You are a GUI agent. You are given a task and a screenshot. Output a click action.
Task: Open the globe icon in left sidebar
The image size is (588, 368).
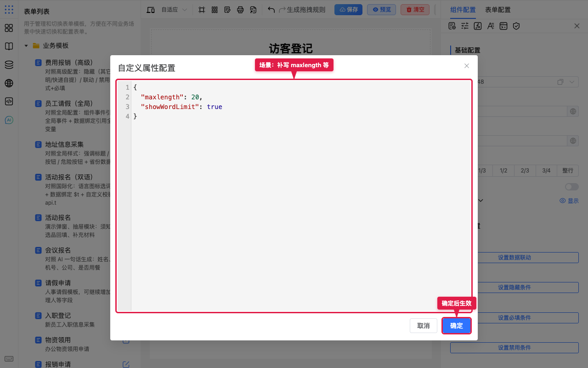point(9,83)
